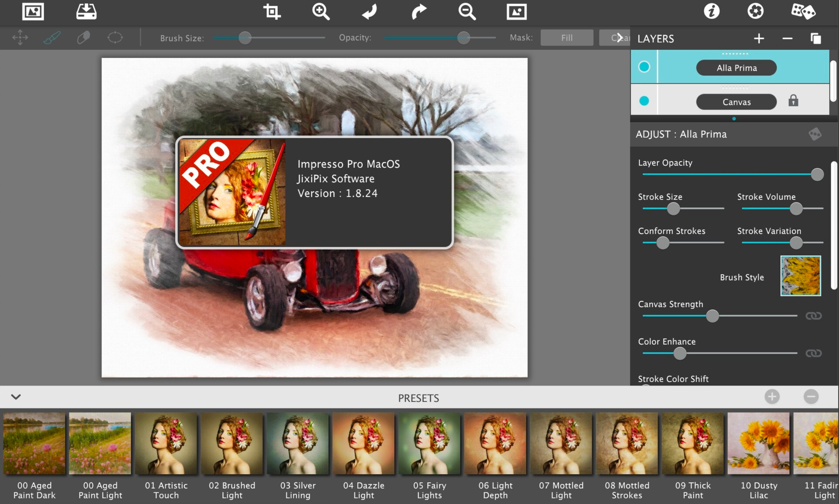Screen dimensions: 839x504
Task: Click the link icon beside Canvas Strength
Action: (813, 316)
